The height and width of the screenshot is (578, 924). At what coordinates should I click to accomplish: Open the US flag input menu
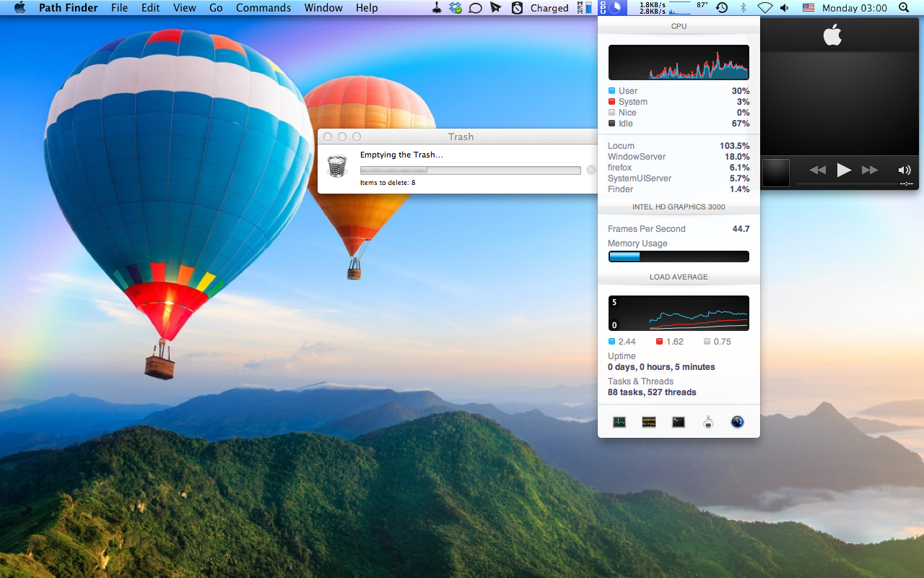tap(808, 8)
